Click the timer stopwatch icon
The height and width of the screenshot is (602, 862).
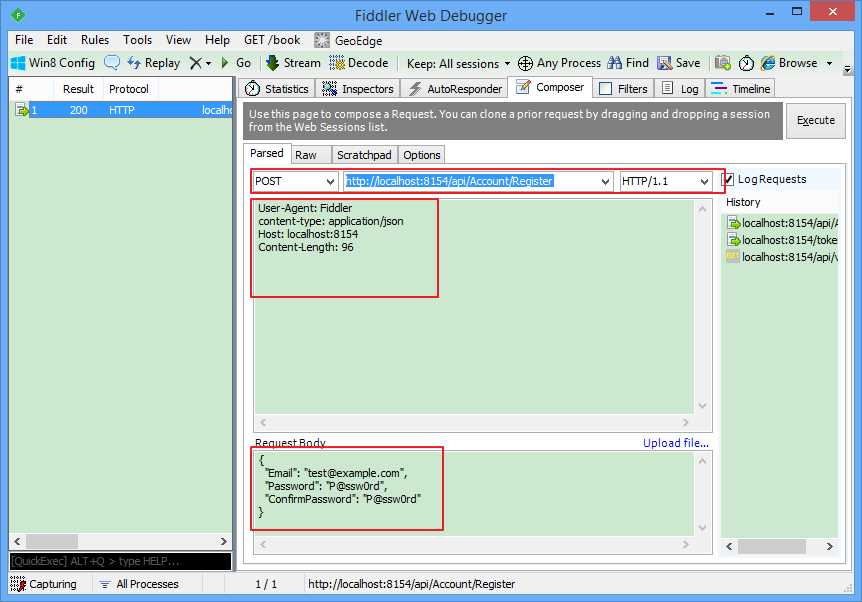tap(746, 63)
